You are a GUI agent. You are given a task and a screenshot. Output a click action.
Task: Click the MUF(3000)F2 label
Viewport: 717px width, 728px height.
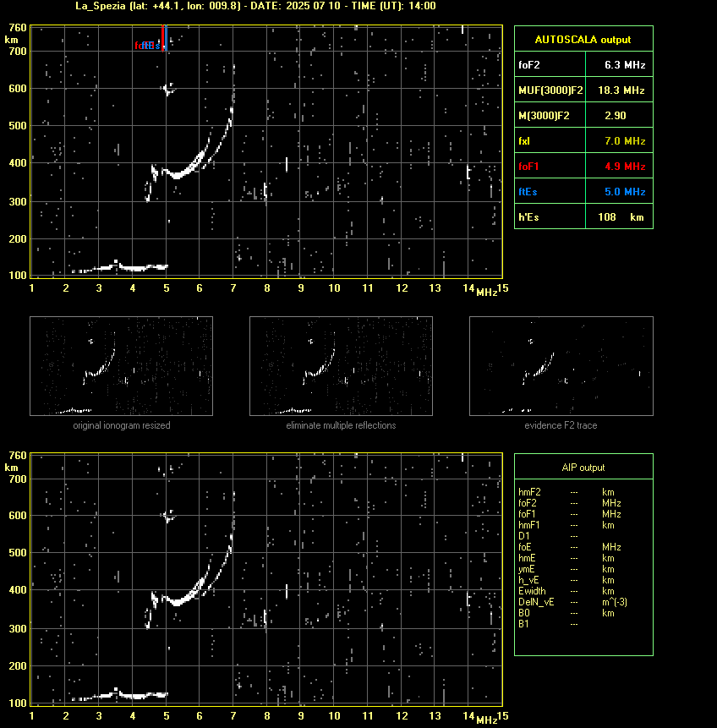550,90
